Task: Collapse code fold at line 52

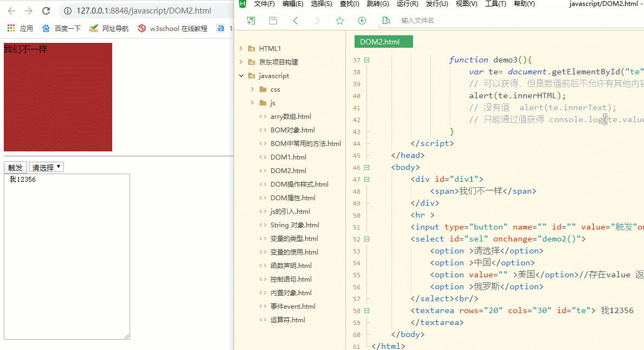Action: [x=367, y=239]
